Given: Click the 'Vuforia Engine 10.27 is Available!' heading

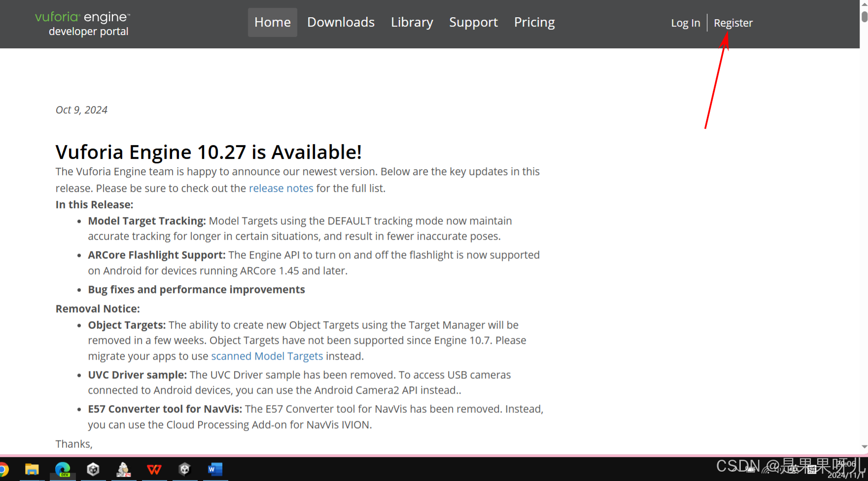Looking at the screenshot, I should [x=208, y=152].
